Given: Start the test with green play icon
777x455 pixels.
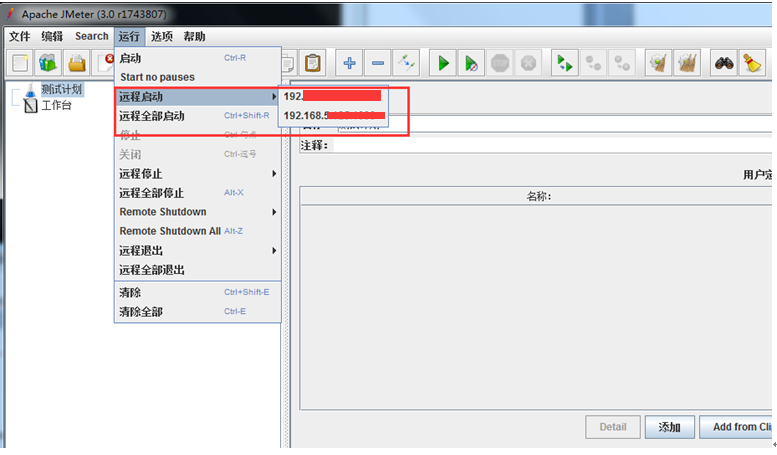Looking at the screenshot, I should (x=443, y=63).
